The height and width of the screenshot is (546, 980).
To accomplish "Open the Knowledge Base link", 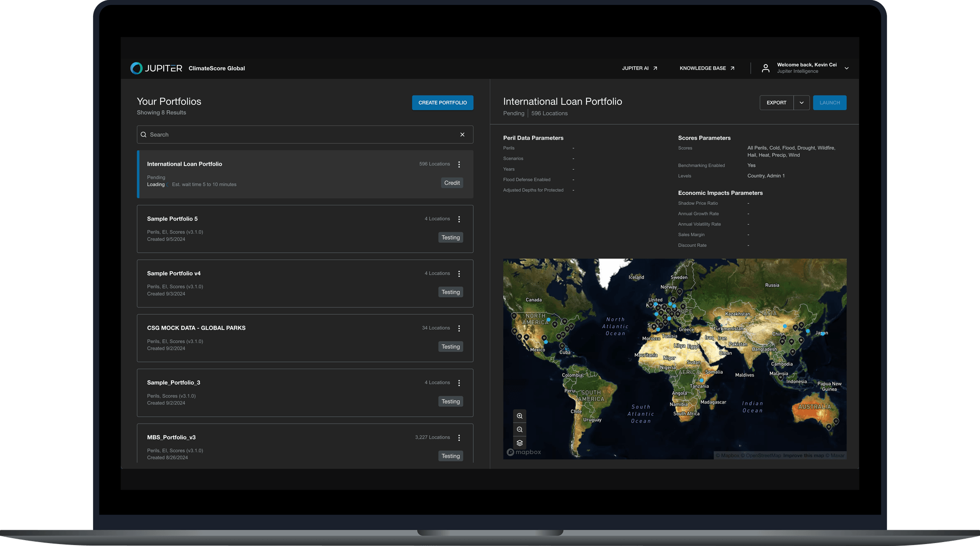I will click(707, 68).
